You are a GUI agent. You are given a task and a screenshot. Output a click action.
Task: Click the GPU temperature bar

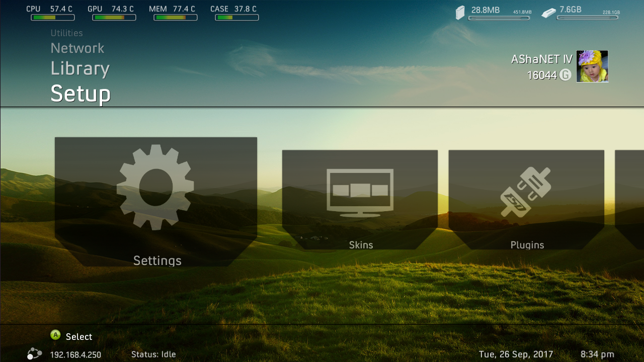click(114, 18)
